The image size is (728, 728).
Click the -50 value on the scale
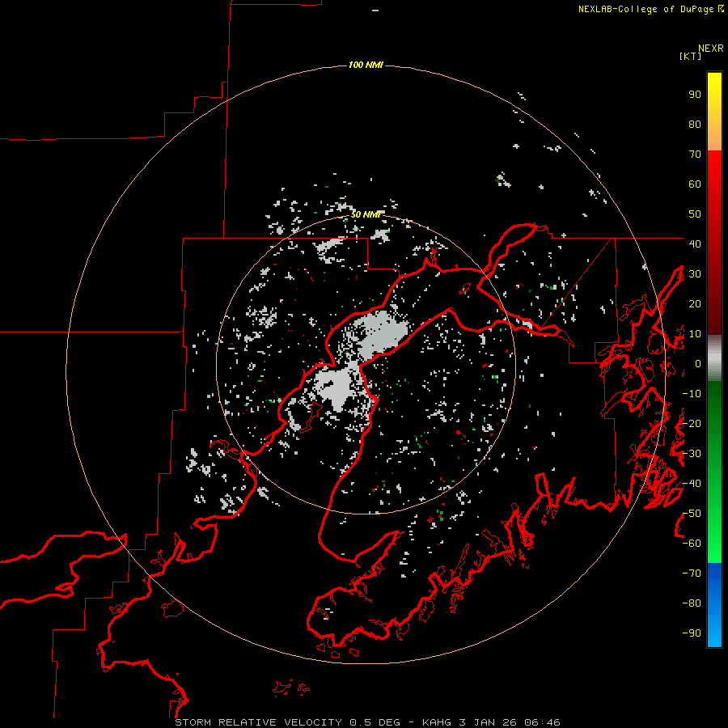pos(692,514)
